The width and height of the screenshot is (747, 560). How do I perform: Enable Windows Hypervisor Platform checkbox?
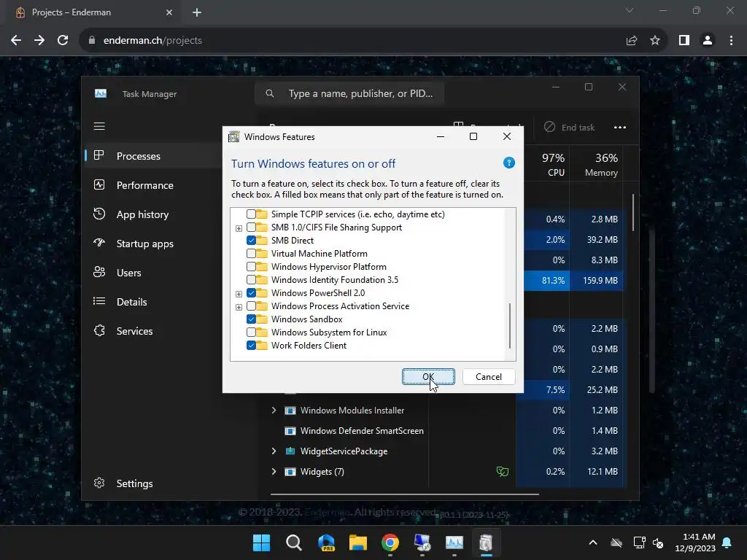[251, 267]
